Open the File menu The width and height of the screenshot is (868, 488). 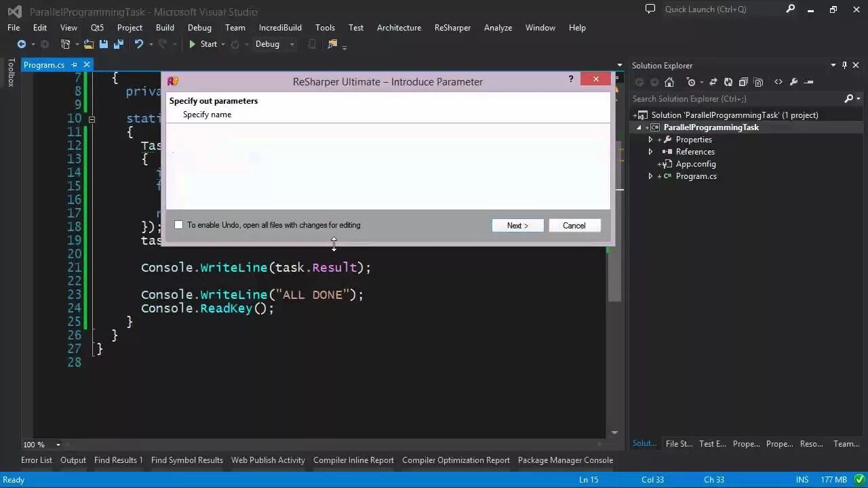[x=14, y=28]
